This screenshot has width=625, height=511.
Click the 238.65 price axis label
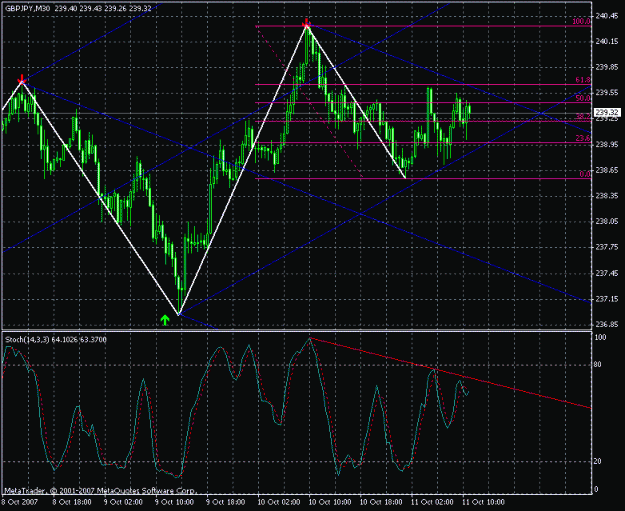(x=607, y=170)
